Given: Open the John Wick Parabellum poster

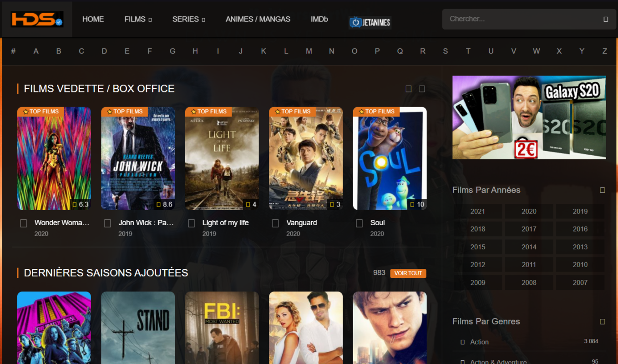Looking at the screenshot, I should (x=138, y=158).
